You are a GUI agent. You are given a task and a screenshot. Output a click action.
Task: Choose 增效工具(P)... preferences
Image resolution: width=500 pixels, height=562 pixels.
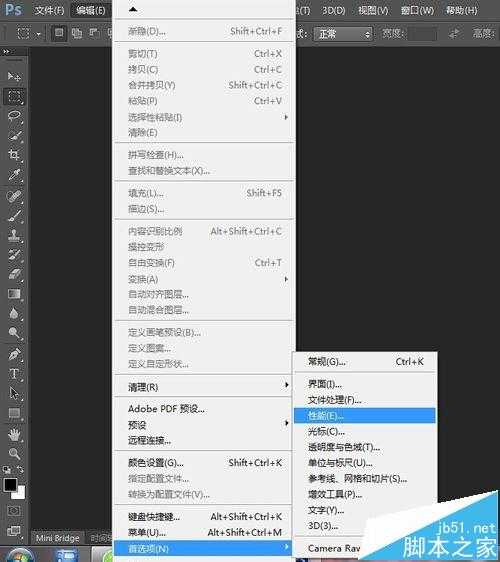click(365, 495)
